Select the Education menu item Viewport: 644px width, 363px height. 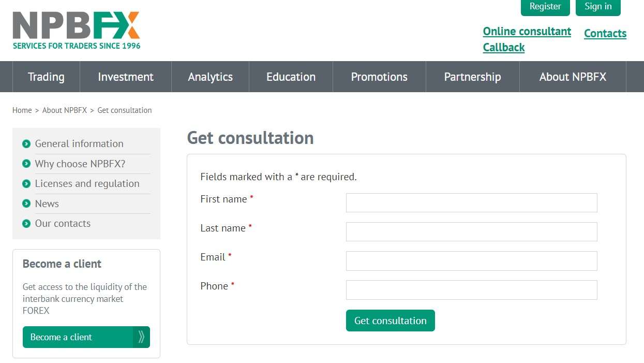291,77
